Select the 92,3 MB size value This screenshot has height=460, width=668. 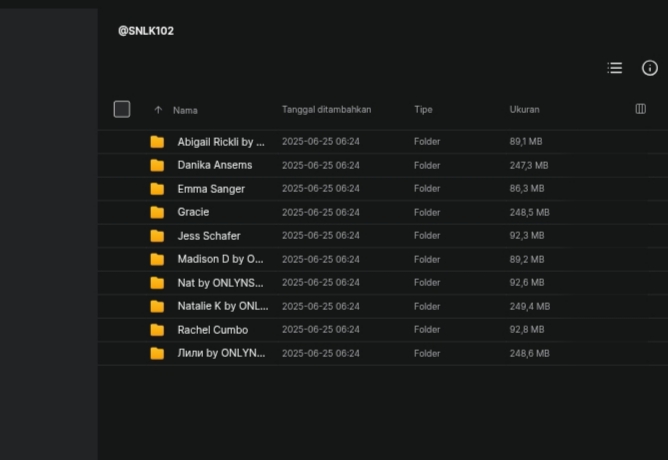527,235
